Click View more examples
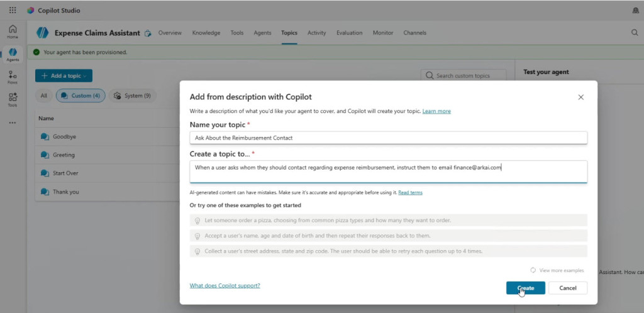The image size is (644, 313). coord(562,270)
